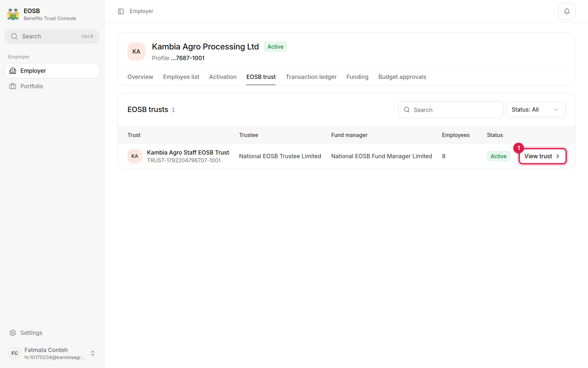Click the Employees column header

[x=455, y=135]
